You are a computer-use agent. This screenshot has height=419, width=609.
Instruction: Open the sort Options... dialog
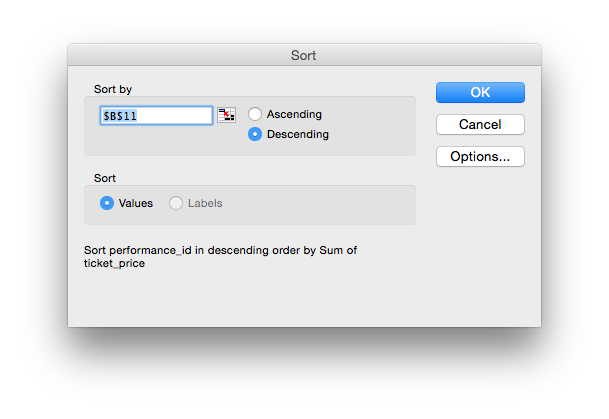point(480,156)
